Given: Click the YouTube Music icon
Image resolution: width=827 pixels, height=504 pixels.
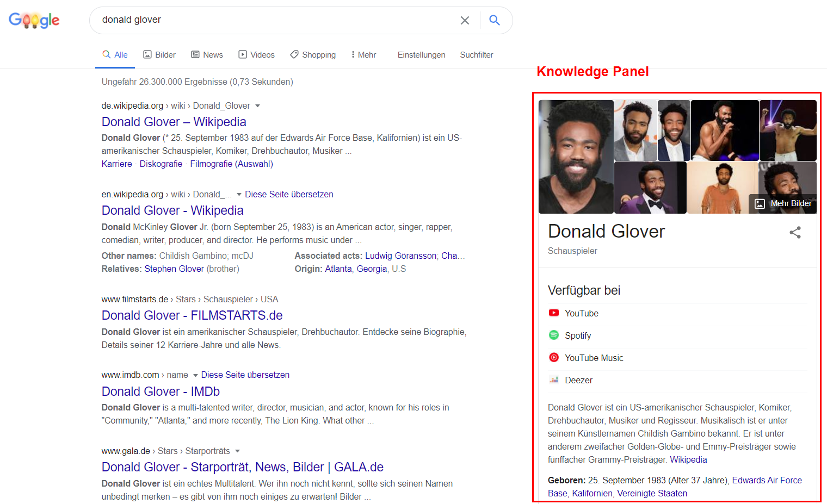Looking at the screenshot, I should tap(554, 357).
